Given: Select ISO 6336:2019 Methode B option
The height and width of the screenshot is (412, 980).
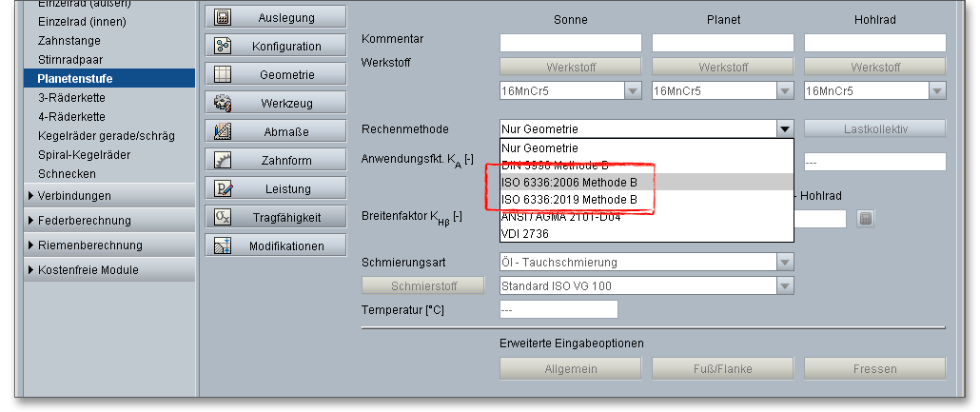Looking at the screenshot, I should 569,199.
